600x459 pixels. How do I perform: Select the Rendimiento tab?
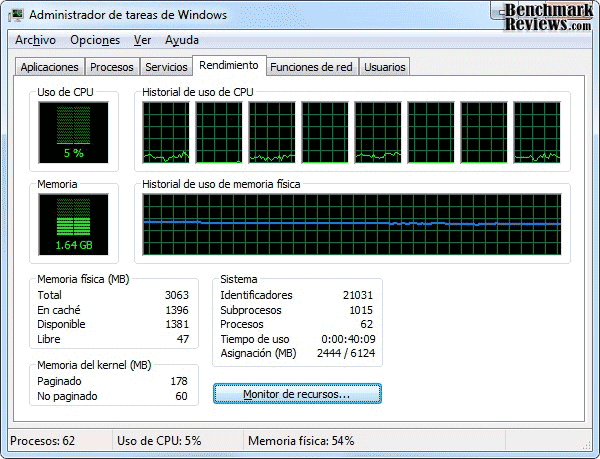[229, 65]
